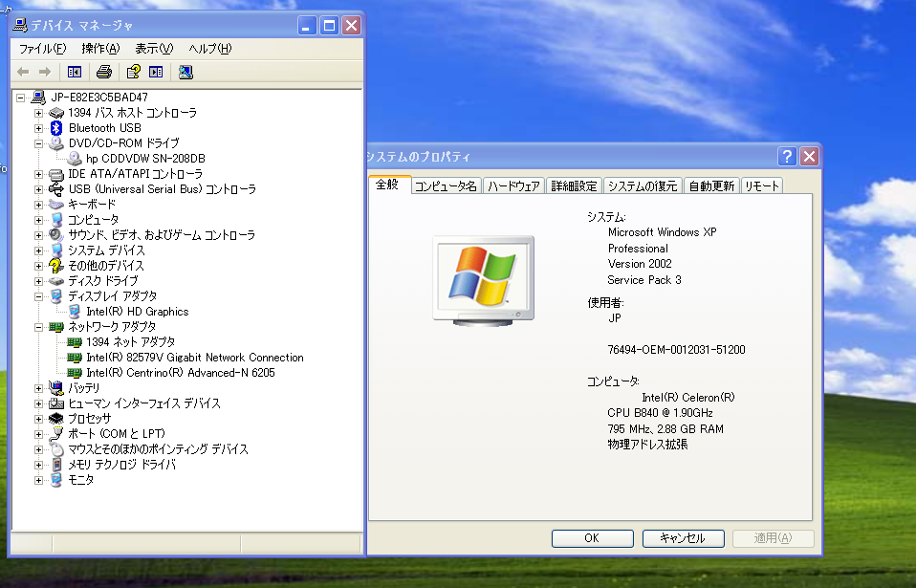This screenshot has width=916, height=588.
Task: Click the DVD/CD-ROM drive category icon
Action: point(56,143)
